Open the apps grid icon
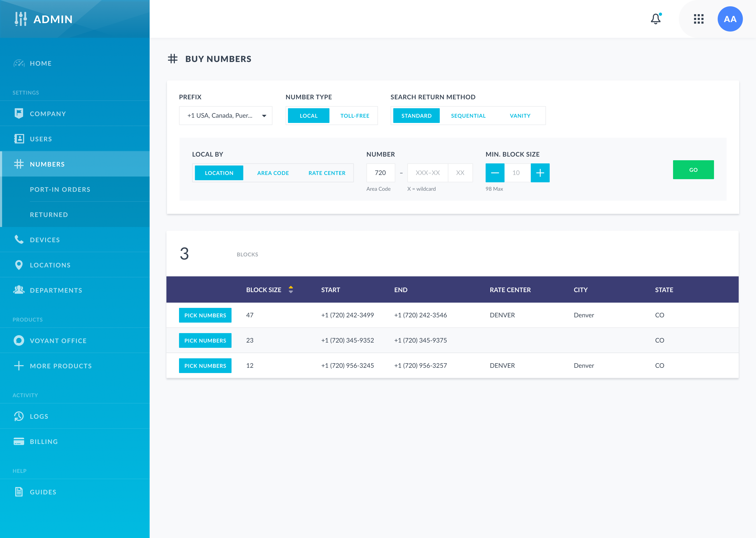The height and width of the screenshot is (538, 756). click(x=699, y=19)
